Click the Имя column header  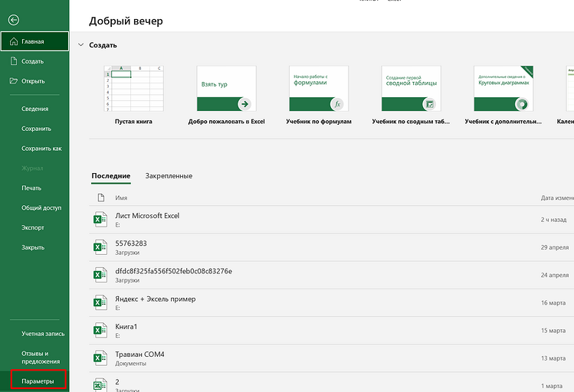(121, 198)
